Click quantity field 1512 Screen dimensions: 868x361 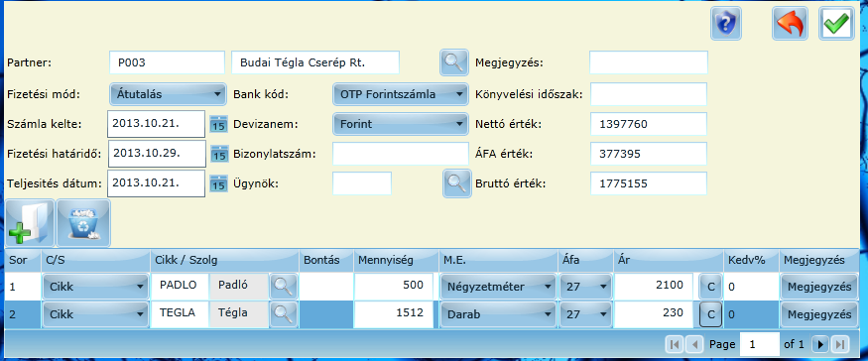[394, 314]
